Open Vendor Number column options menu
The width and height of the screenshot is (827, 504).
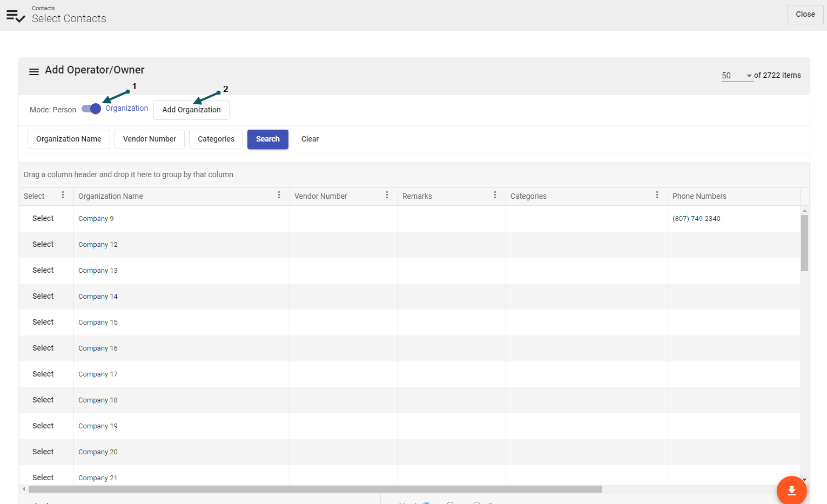point(387,195)
